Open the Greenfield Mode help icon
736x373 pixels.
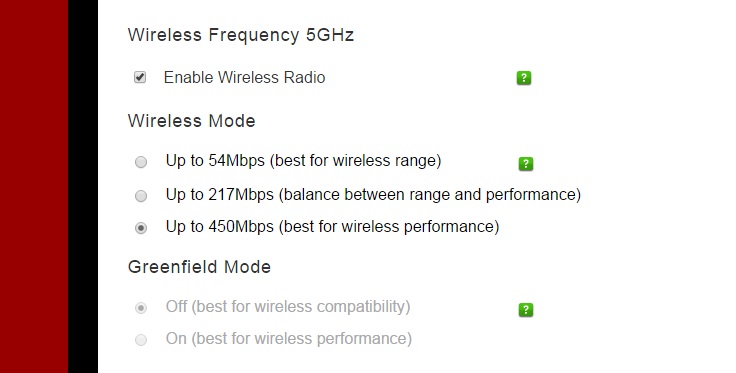click(x=526, y=310)
